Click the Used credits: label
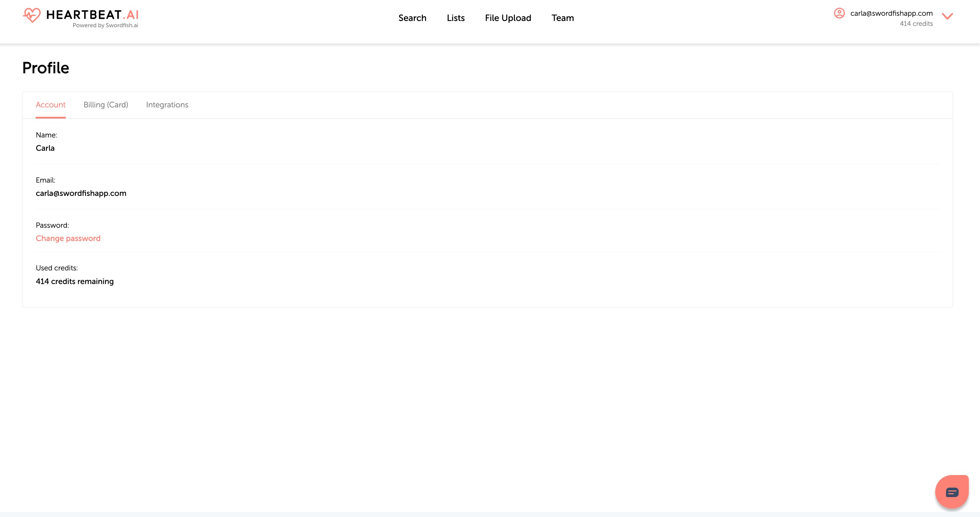 point(57,268)
